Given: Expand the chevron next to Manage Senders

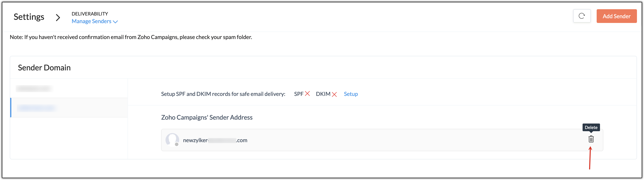Looking at the screenshot, I should (115, 22).
